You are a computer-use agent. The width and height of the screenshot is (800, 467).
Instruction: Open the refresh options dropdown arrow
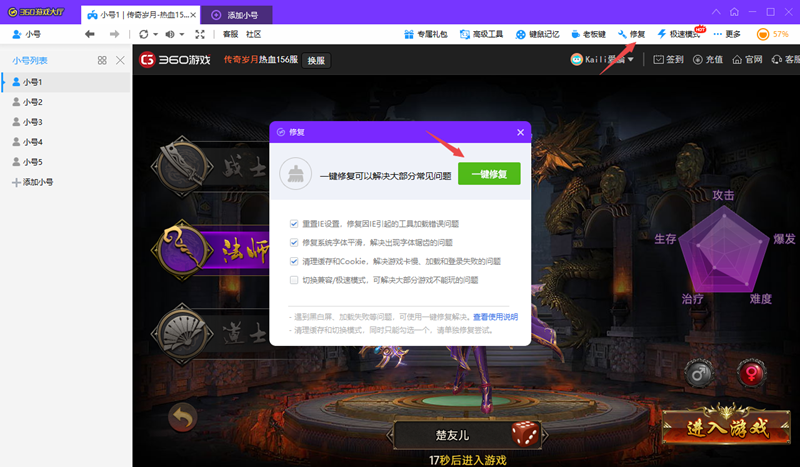156,34
